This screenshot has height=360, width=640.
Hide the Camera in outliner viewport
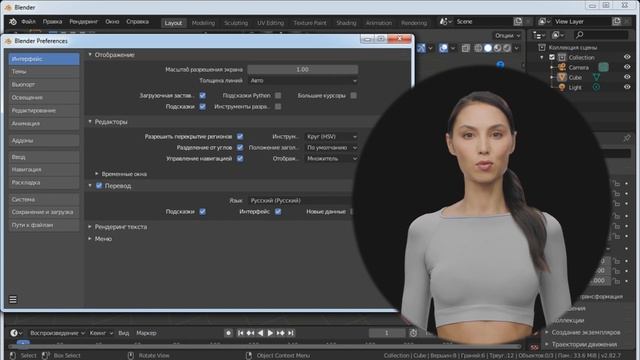point(627,67)
